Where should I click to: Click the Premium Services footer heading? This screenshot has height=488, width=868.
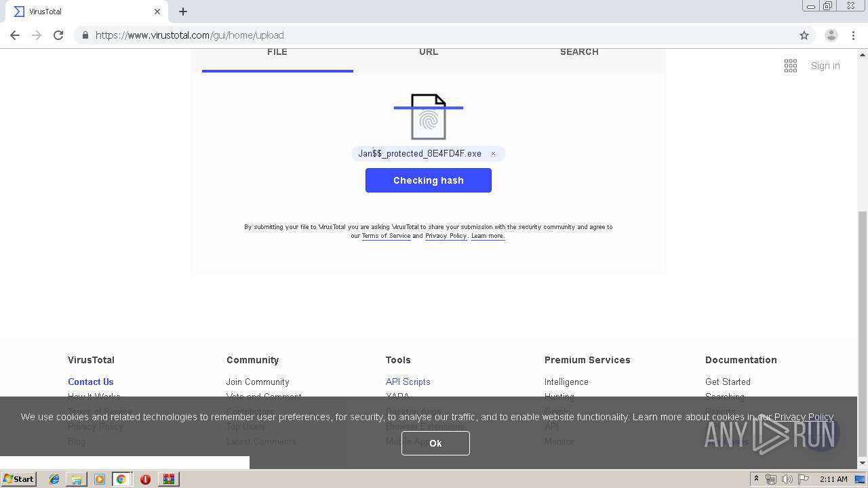coord(587,360)
